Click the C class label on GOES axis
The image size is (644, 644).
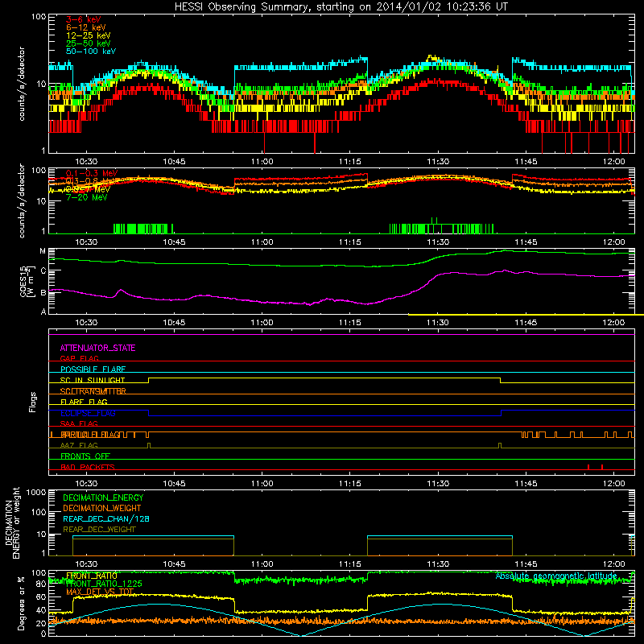[x=43, y=270]
